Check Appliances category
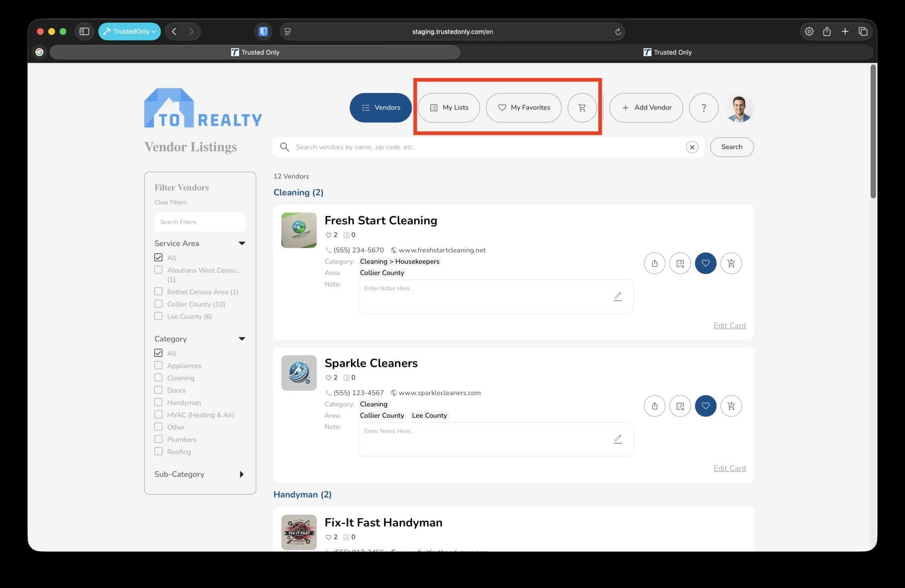This screenshot has width=905, height=588. click(158, 365)
